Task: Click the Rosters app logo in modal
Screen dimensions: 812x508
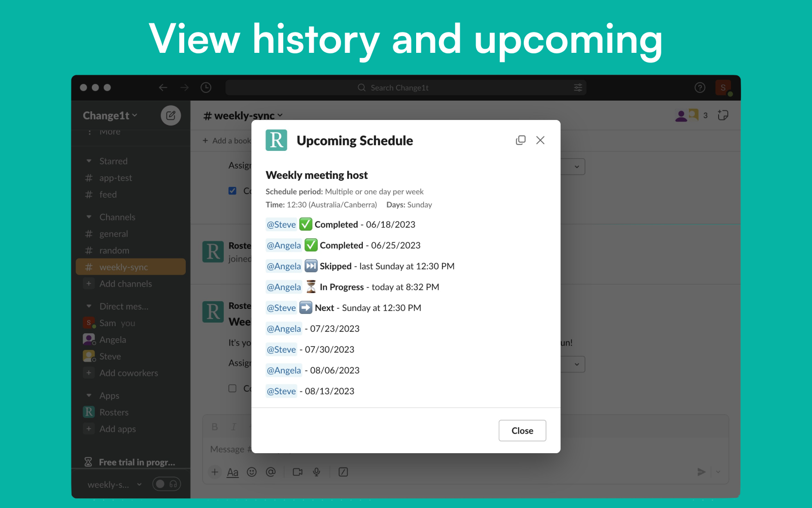Action: pyautogui.click(x=277, y=140)
